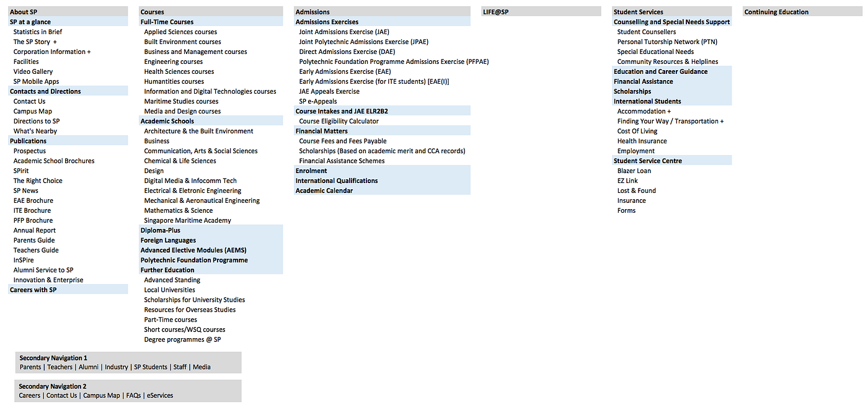This screenshot has width=868, height=412.
Task: Open the Industry link in Secondary Navigation 1
Action: (117, 367)
